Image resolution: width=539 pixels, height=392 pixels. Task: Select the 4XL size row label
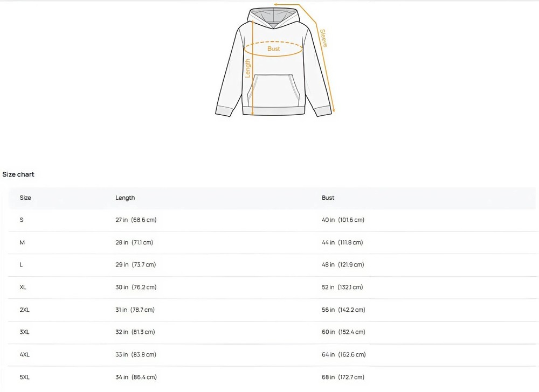24,355
